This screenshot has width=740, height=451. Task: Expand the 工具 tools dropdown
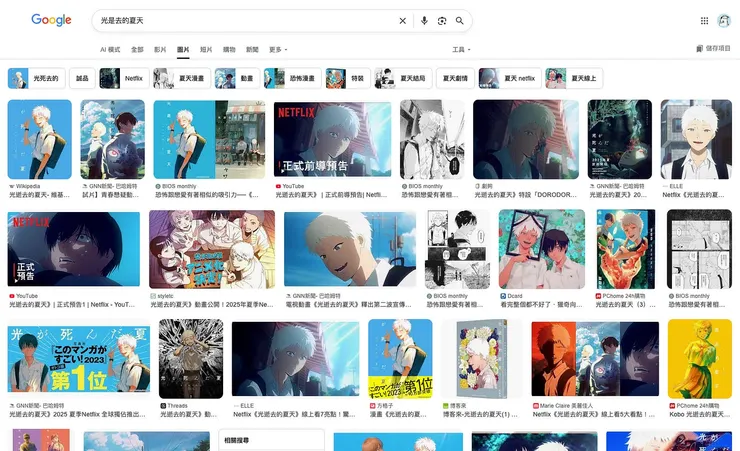[x=461, y=50]
